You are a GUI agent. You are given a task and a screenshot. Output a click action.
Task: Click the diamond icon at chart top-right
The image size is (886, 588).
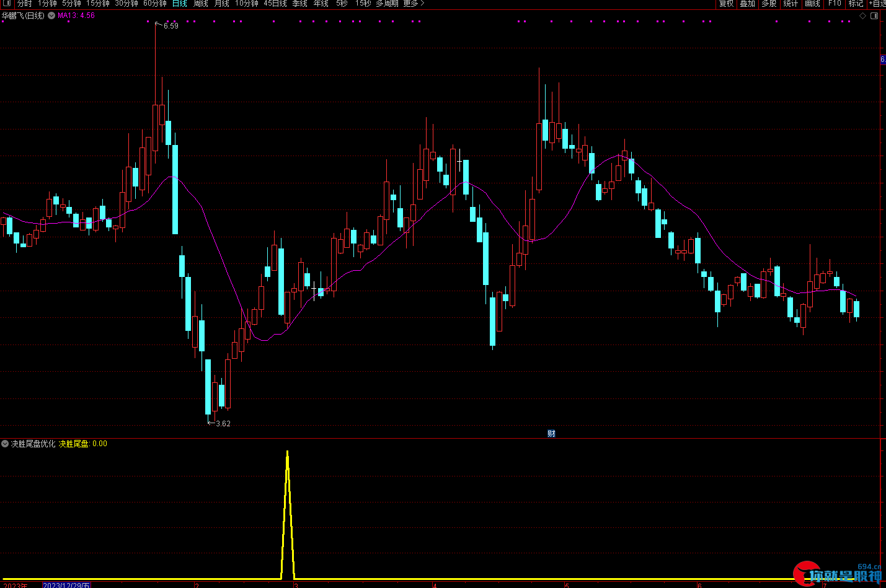click(x=862, y=16)
